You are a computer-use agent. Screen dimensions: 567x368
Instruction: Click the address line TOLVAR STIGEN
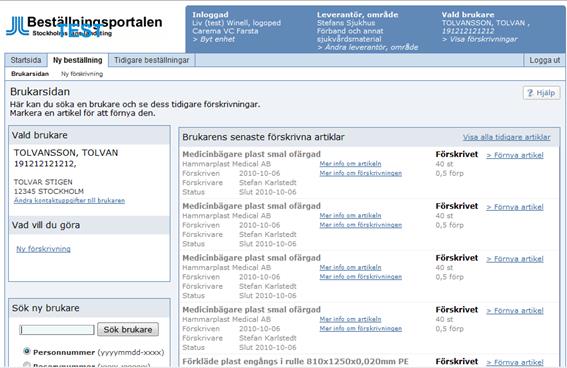pyautogui.click(x=43, y=182)
